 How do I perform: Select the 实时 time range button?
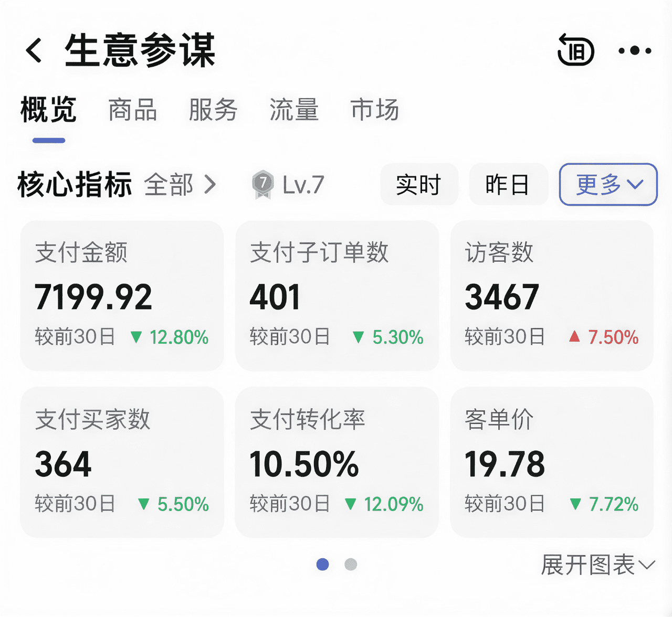(419, 185)
